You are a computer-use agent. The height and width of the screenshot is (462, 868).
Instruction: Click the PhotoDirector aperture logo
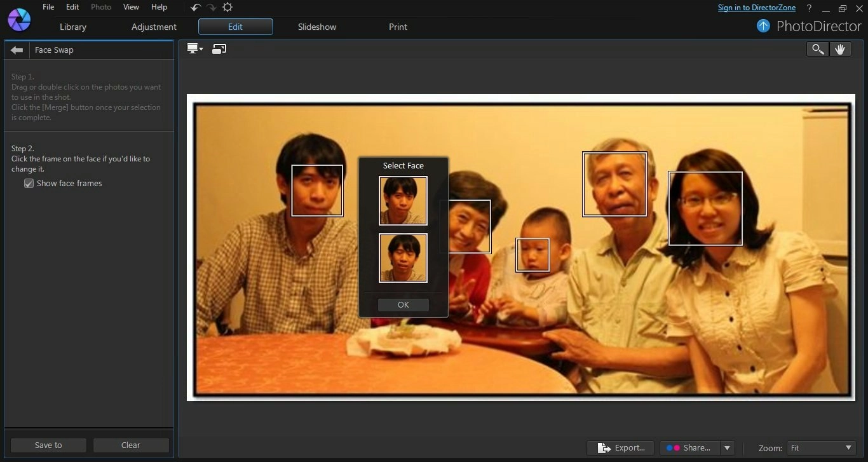[18, 20]
